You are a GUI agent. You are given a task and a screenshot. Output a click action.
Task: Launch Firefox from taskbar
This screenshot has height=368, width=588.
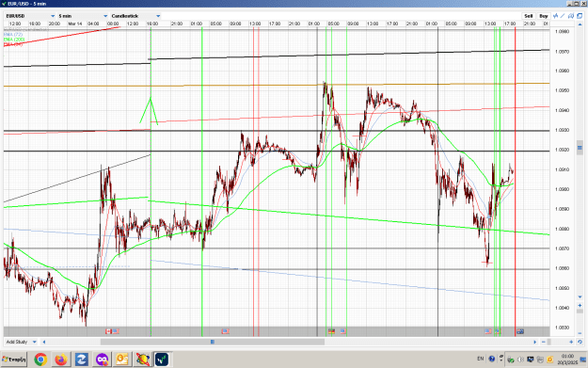61,360
